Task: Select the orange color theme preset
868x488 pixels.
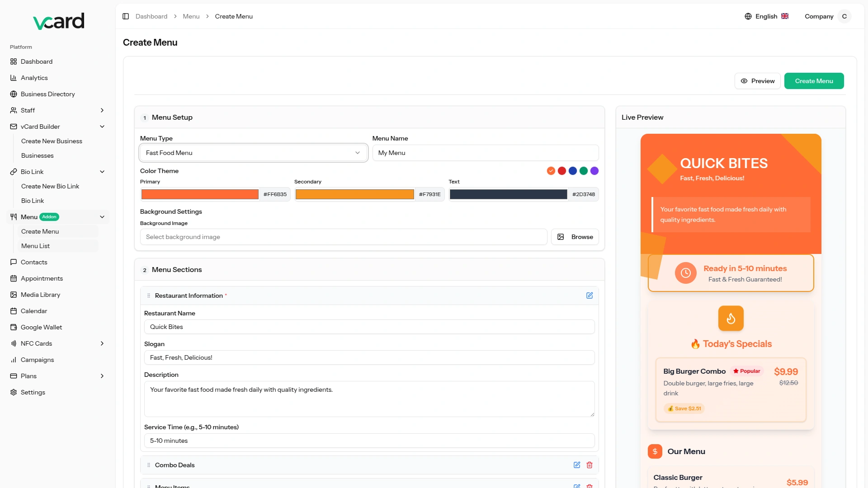Action: pyautogui.click(x=551, y=171)
